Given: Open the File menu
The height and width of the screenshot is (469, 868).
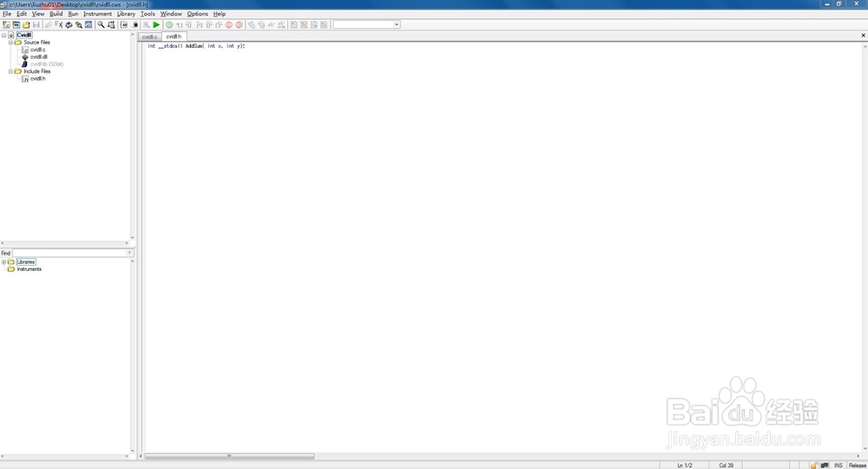Looking at the screenshot, I should (7, 14).
